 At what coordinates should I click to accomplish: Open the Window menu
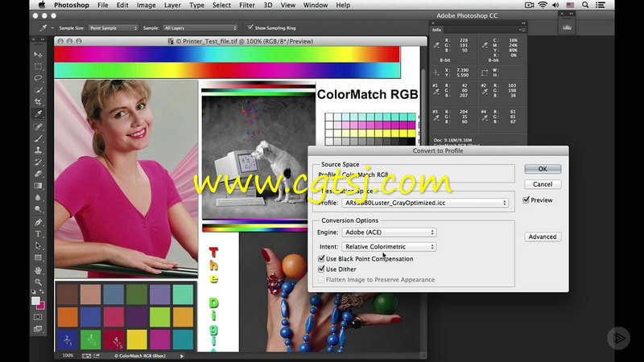[316, 5]
